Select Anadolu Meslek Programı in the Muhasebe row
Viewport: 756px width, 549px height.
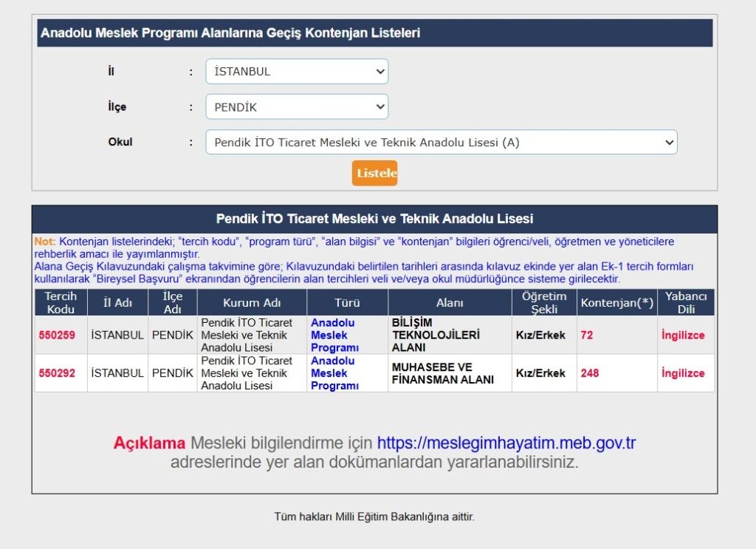(334, 373)
